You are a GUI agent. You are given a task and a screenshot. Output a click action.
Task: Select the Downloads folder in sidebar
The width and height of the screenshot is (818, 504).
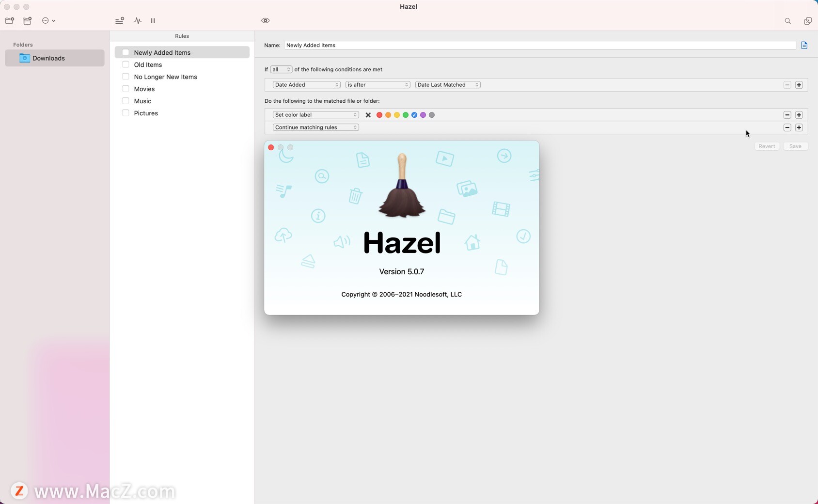[x=55, y=58]
